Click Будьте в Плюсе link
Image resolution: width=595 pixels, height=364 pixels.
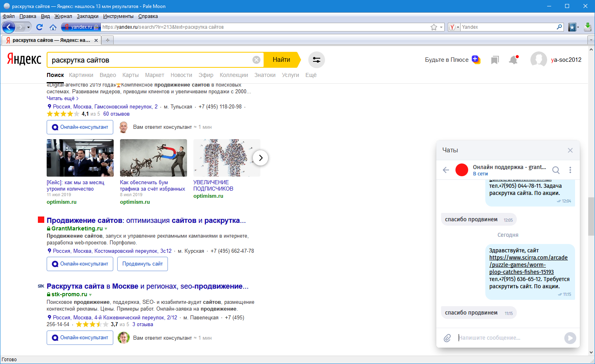447,60
